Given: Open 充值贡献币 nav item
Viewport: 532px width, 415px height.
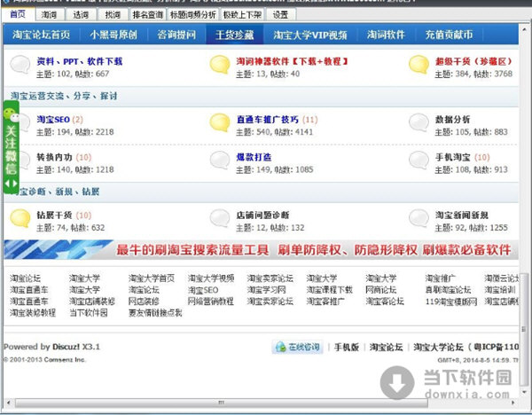Looking at the screenshot, I should pos(449,35).
